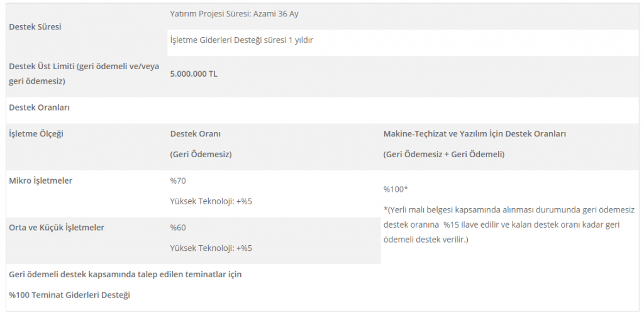Screen dimensions: 644x315
Task: Click the "%100 Teminat Giderleri Desteği" text
Action: [x=70, y=294]
